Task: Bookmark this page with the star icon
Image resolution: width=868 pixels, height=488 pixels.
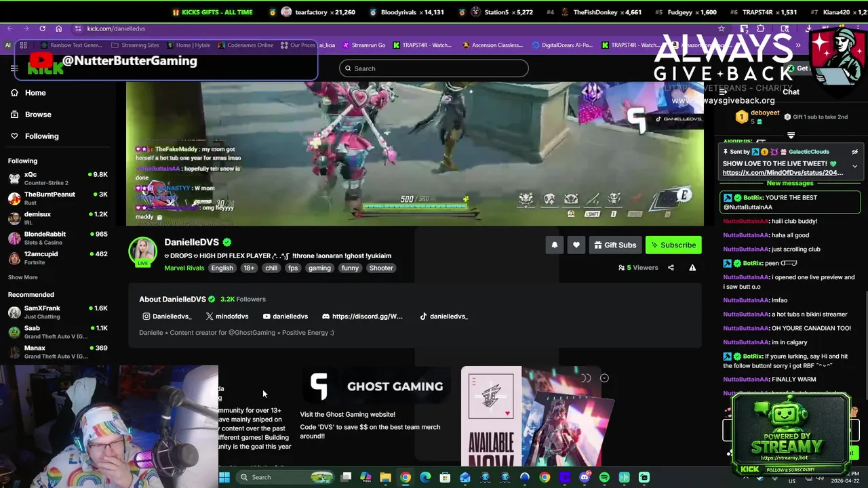Action: click(x=722, y=28)
